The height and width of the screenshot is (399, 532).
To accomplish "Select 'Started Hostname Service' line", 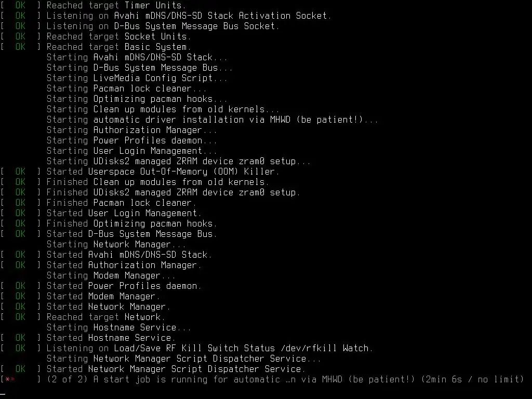I will point(88,338).
